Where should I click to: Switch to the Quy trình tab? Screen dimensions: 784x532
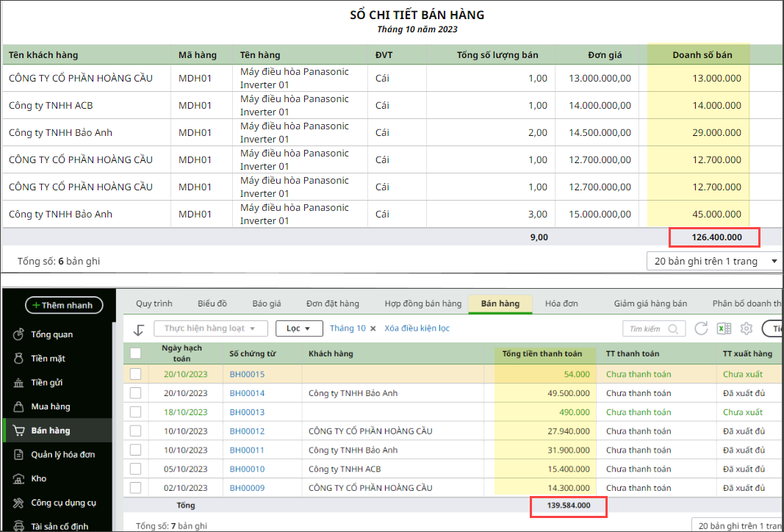pos(154,303)
